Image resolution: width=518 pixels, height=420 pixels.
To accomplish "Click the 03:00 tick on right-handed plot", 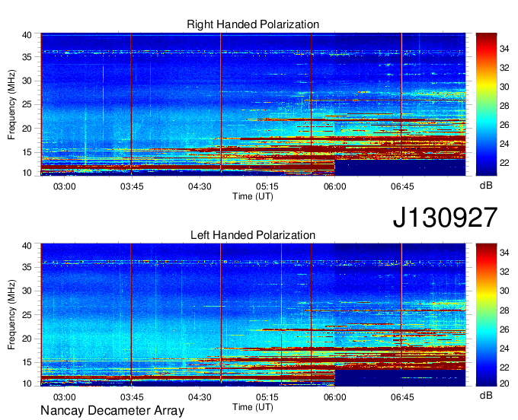I will (x=65, y=186).
